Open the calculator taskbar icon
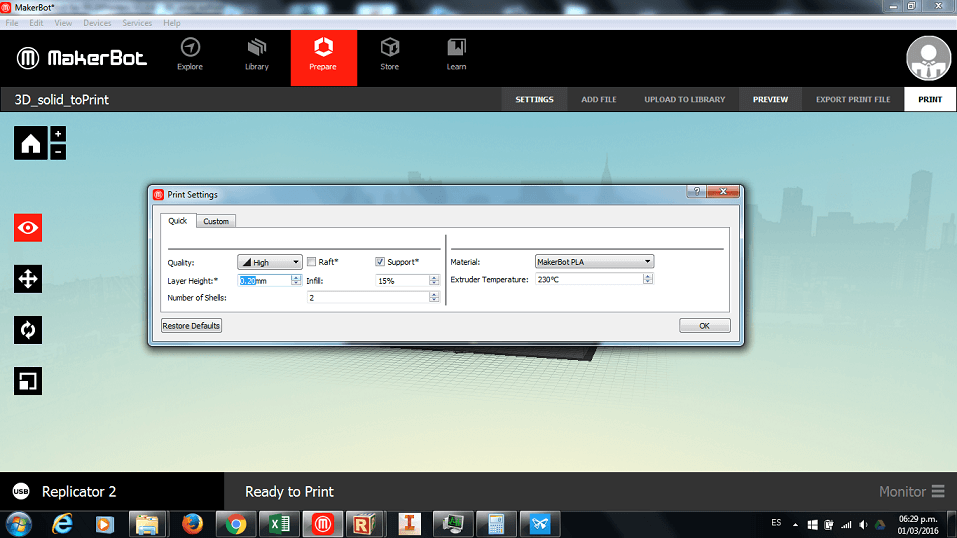957x538 pixels. pyautogui.click(x=496, y=524)
